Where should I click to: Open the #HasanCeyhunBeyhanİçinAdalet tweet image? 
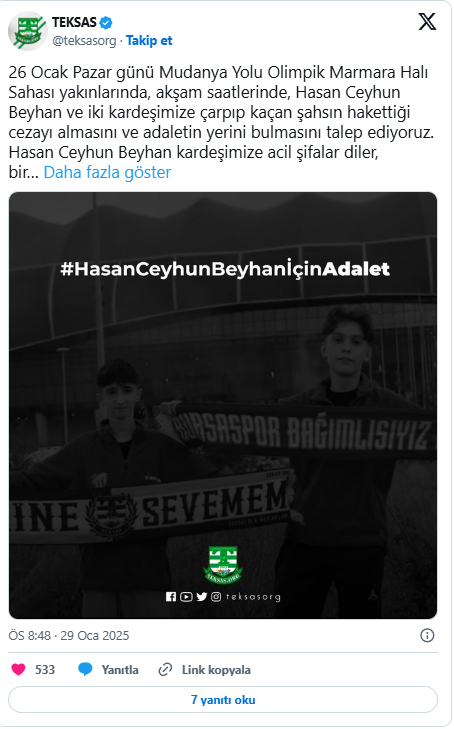[223, 405]
